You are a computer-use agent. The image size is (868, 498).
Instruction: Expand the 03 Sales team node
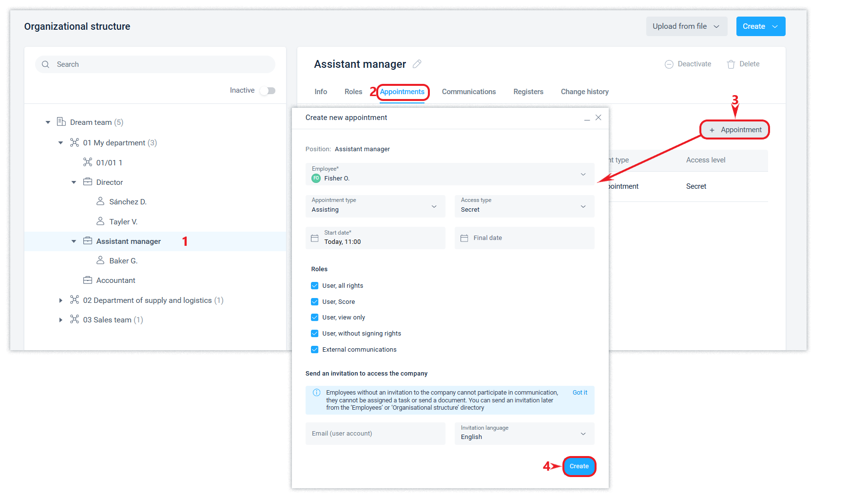click(60, 320)
